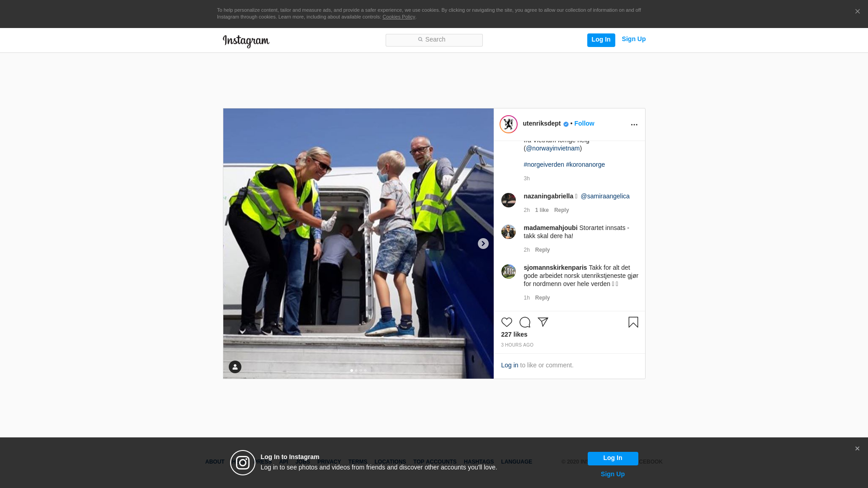Open the Cookies Policy link
Image resolution: width=868 pixels, height=488 pixels.
pyautogui.click(x=398, y=17)
